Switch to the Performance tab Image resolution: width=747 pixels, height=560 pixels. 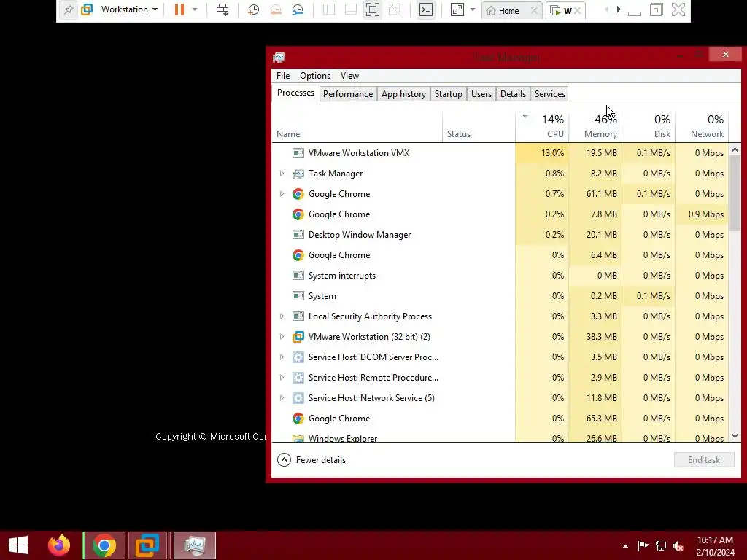tap(348, 94)
